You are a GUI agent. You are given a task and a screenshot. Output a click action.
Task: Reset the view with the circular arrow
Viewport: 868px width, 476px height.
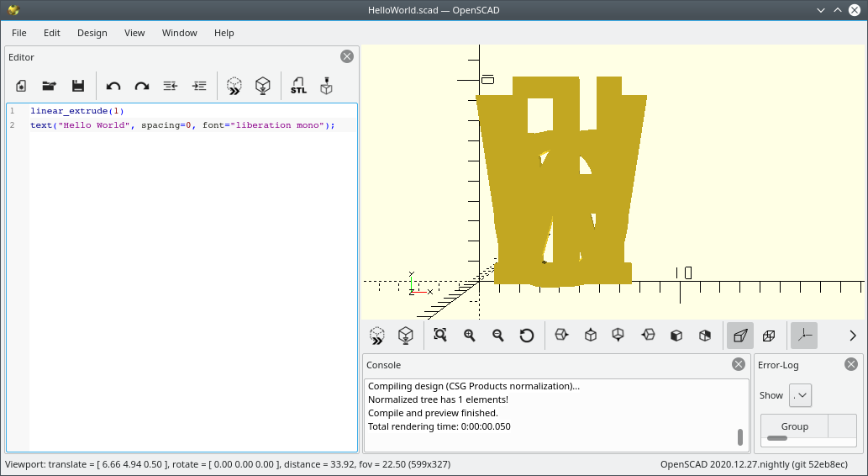[527, 336]
